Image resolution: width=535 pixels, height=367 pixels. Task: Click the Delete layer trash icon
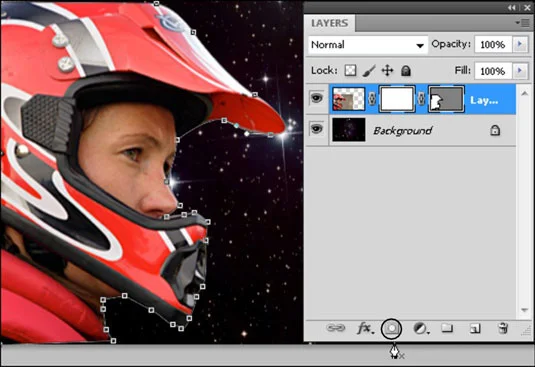(x=503, y=328)
